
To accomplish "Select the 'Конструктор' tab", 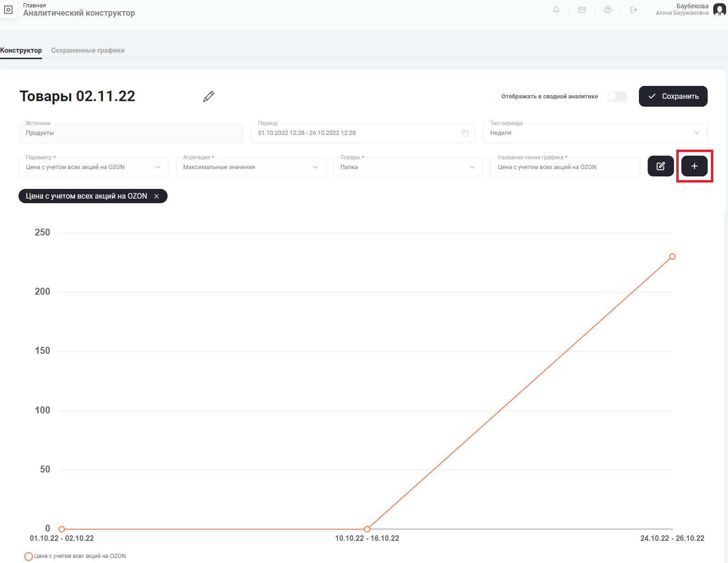I will [x=21, y=50].
